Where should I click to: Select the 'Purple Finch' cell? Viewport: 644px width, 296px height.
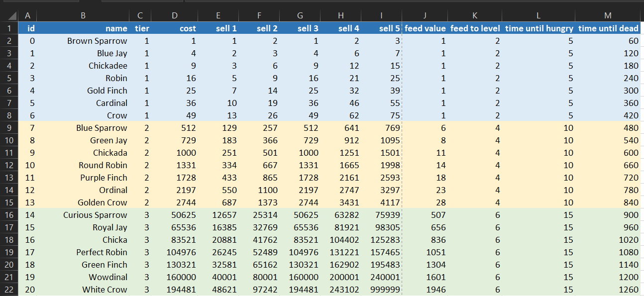coord(83,178)
